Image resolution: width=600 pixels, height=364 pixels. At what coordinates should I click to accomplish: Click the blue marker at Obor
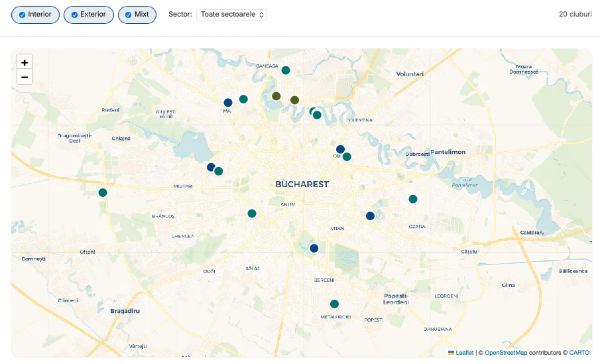point(340,149)
